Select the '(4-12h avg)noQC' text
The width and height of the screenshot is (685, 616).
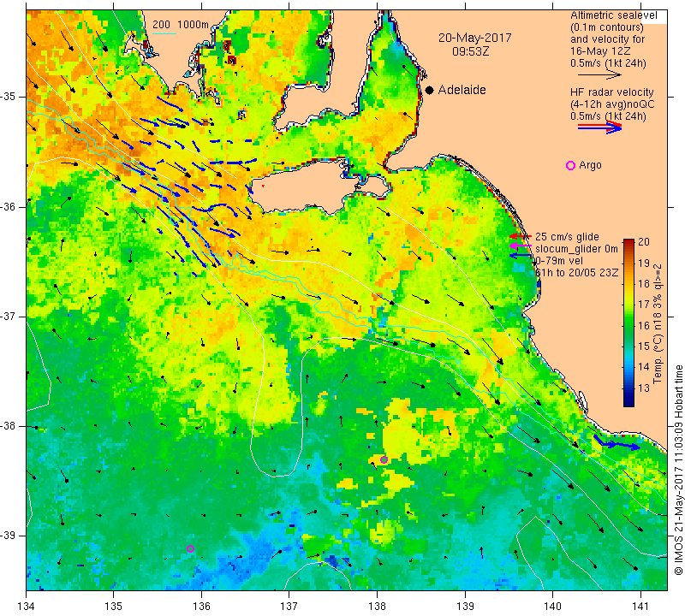pos(612,104)
